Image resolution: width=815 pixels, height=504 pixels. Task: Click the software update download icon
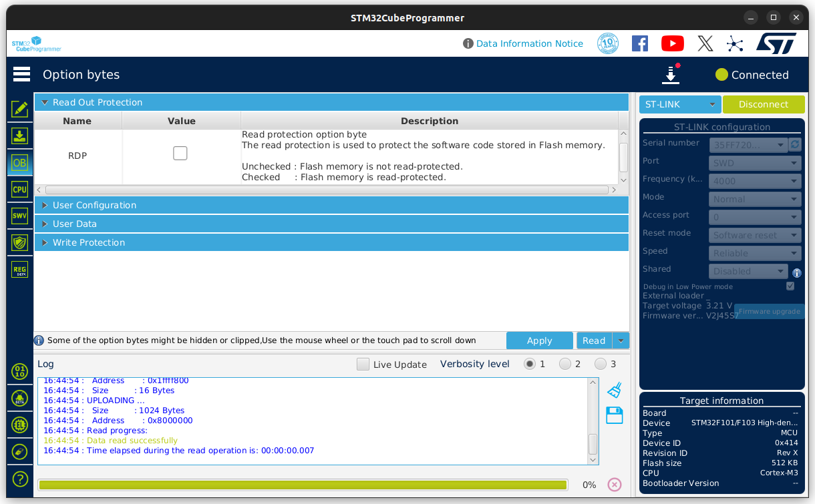pos(671,74)
